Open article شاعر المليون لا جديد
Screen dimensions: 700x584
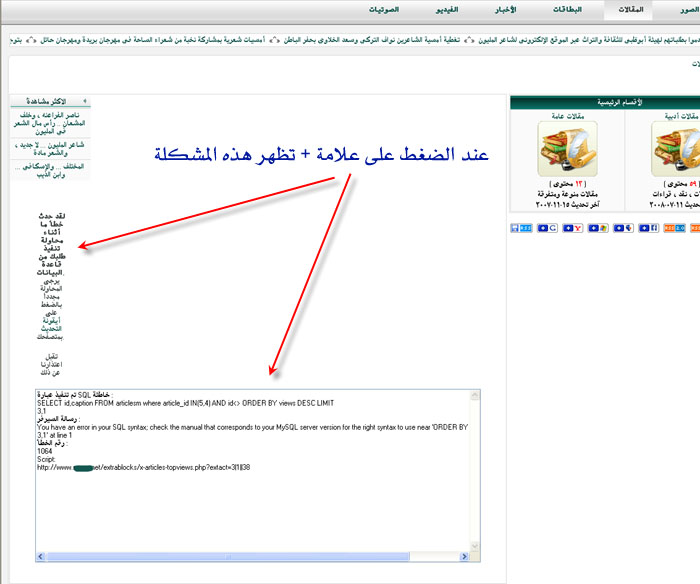point(52,149)
